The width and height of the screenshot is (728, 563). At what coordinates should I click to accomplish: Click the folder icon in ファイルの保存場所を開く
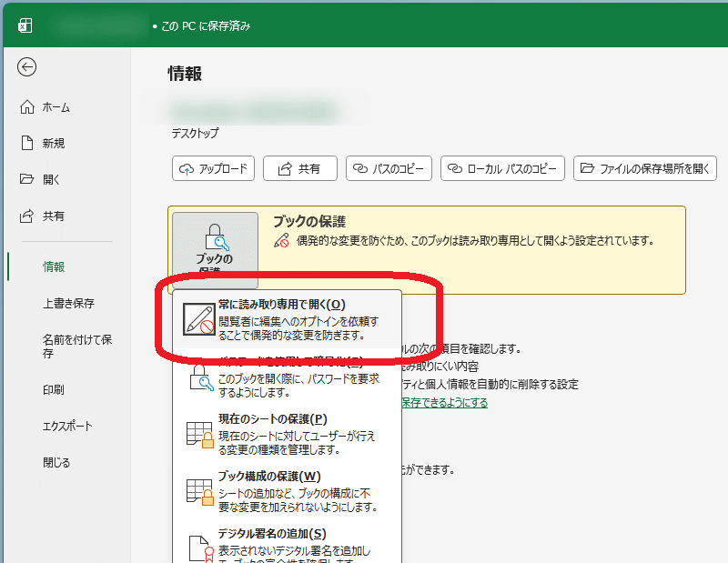pos(587,168)
